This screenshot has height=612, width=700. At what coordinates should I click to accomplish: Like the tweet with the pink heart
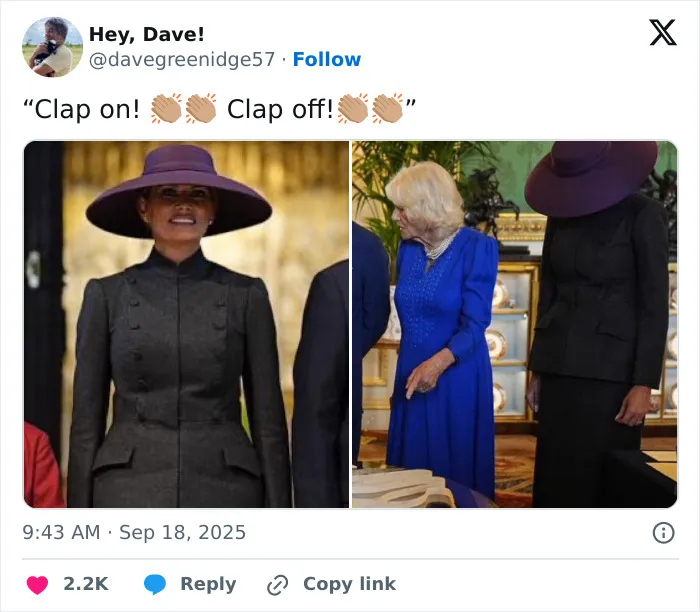[38, 585]
